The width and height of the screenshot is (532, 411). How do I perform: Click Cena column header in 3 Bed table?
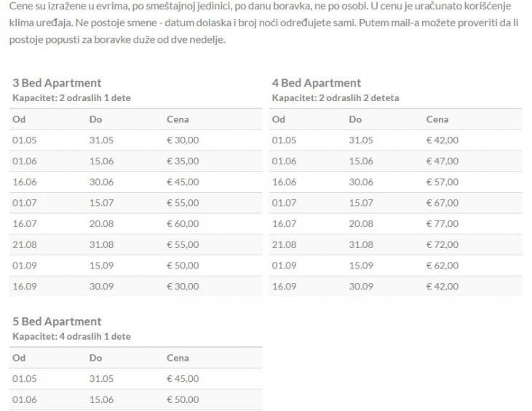coord(178,119)
